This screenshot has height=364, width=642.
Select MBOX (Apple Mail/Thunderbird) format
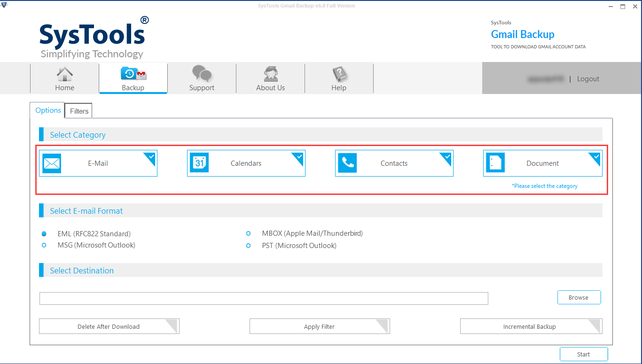(x=249, y=233)
